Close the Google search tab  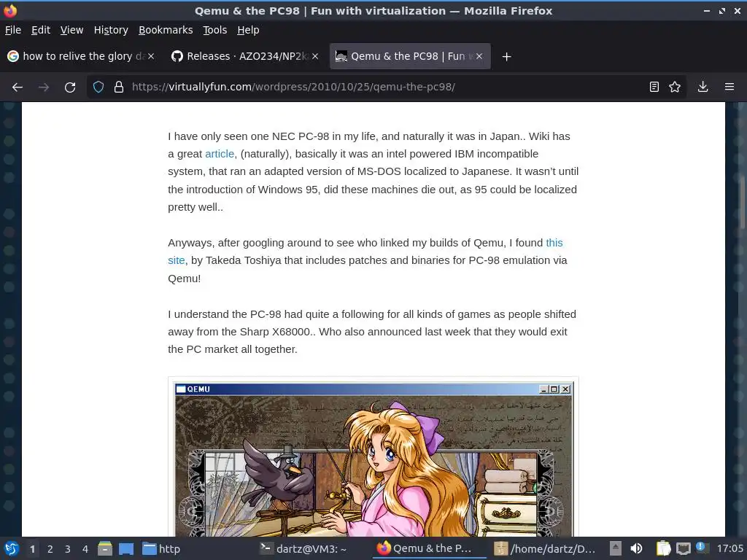pyautogui.click(x=151, y=56)
